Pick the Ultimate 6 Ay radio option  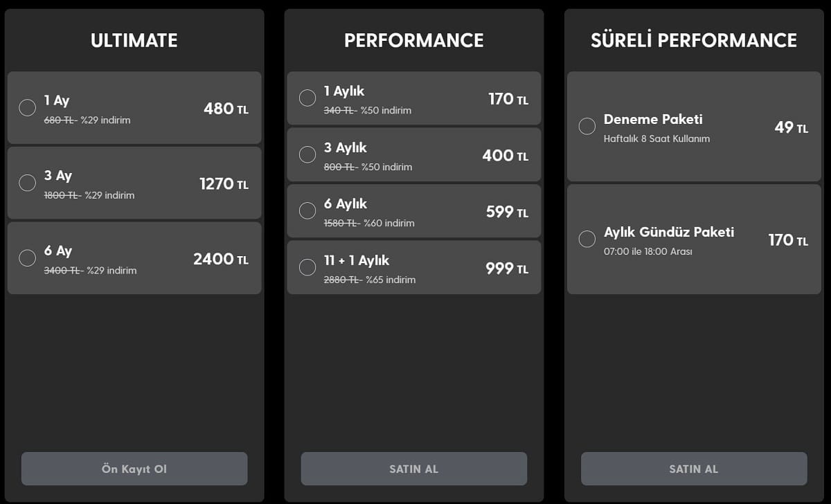[x=27, y=258]
